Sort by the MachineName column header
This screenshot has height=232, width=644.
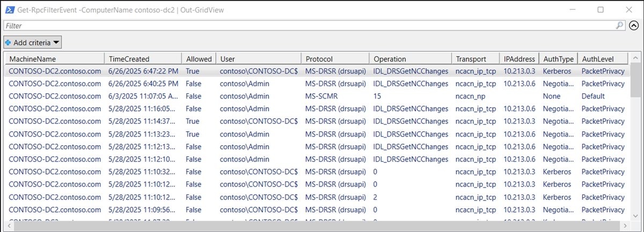[54, 59]
